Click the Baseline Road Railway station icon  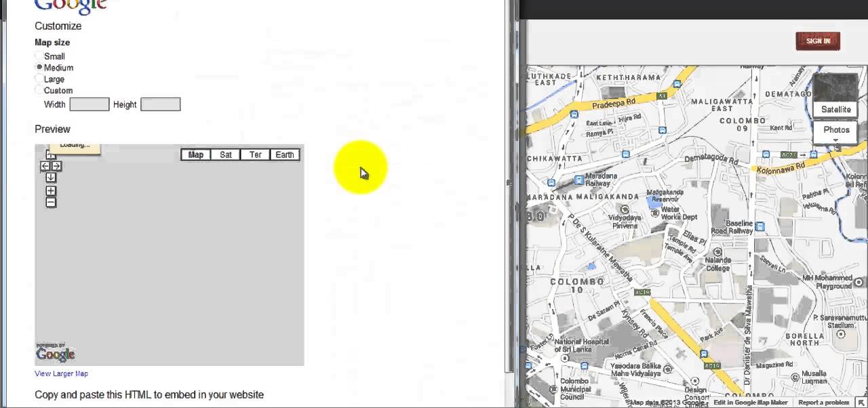pos(760,226)
